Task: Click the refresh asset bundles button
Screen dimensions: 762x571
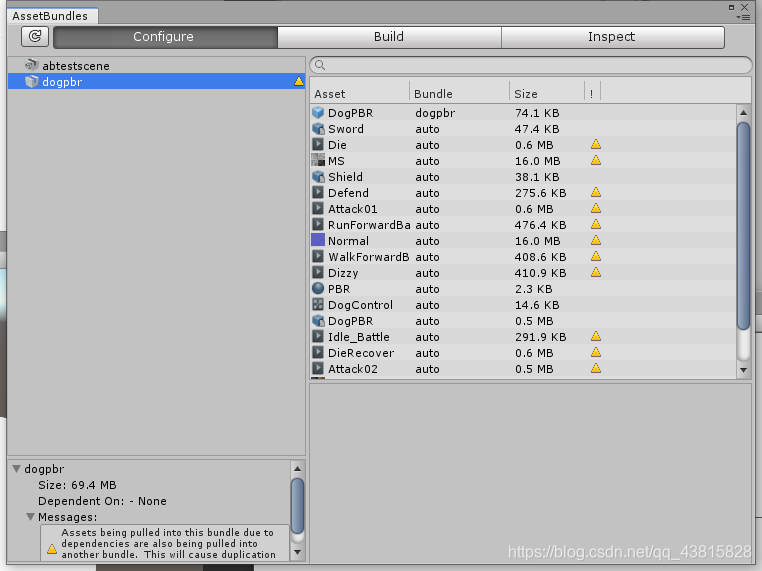Action: click(x=35, y=36)
